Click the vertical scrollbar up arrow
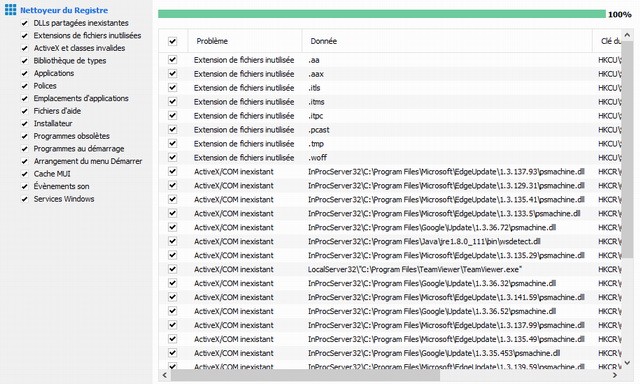Viewport: 640px width, 384px height. (x=627, y=35)
